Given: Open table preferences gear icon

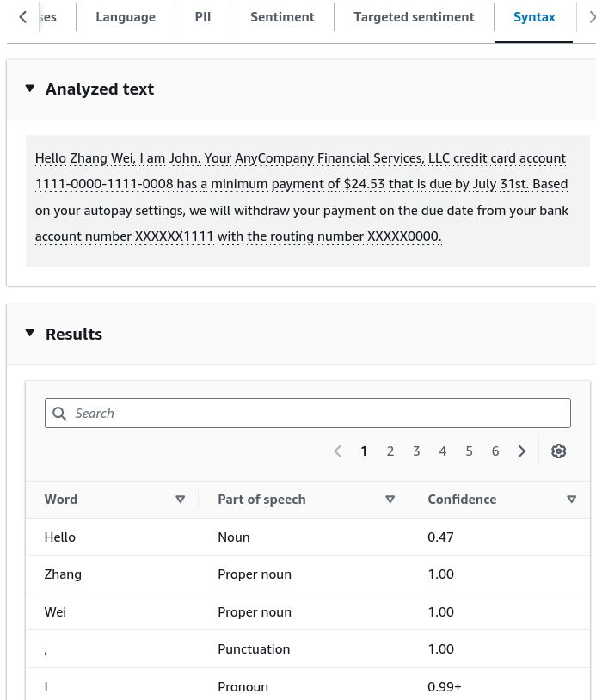Looking at the screenshot, I should 558,451.
